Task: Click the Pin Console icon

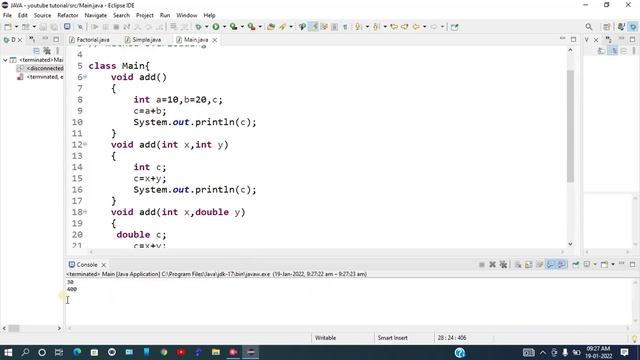Action: [576, 264]
